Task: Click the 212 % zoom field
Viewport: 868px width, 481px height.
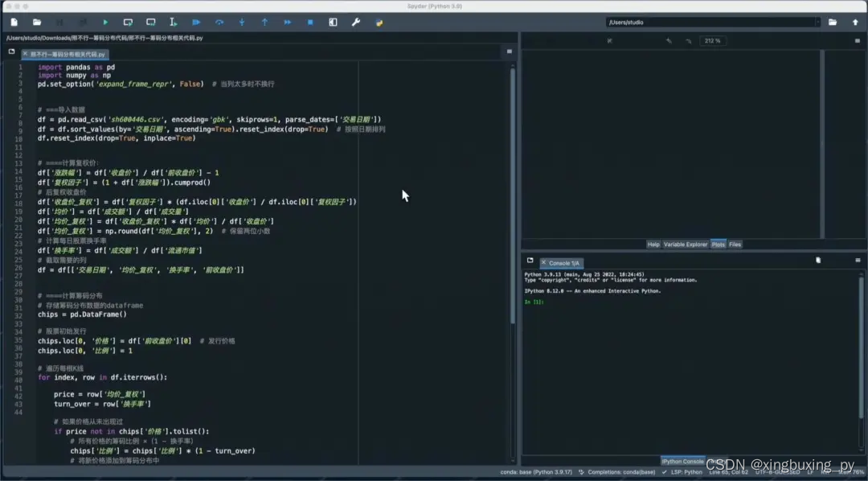Action: [713, 41]
